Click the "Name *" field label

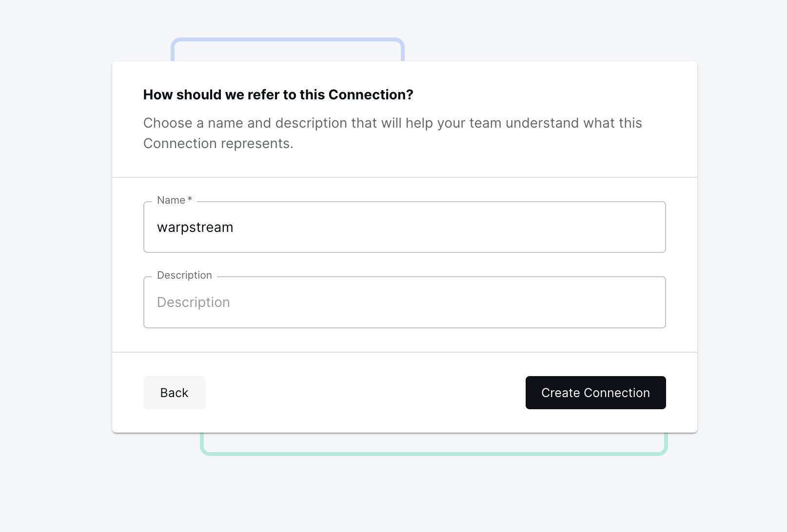[x=171, y=200]
